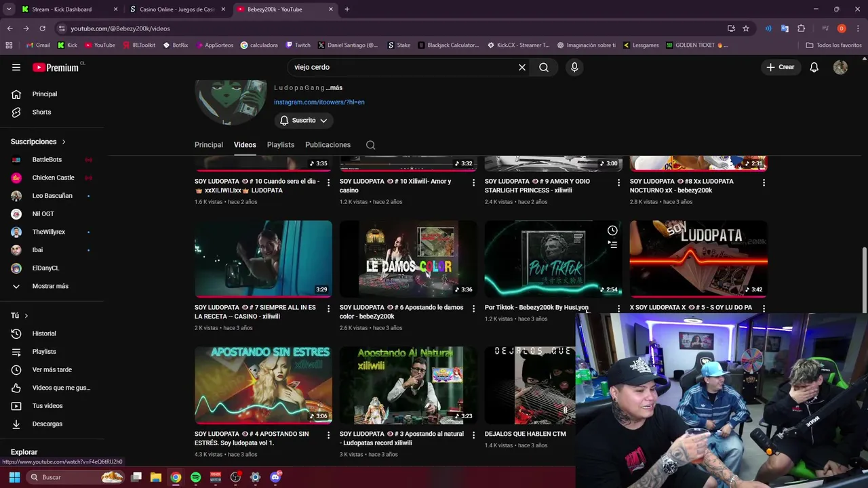Open Spotify from the taskbar
The width and height of the screenshot is (868, 488).
[x=195, y=477]
